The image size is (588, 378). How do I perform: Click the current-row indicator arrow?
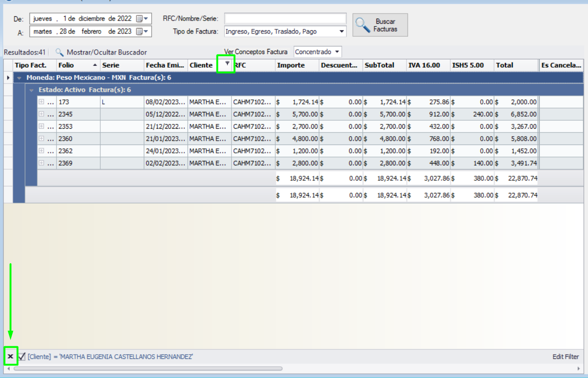point(8,77)
